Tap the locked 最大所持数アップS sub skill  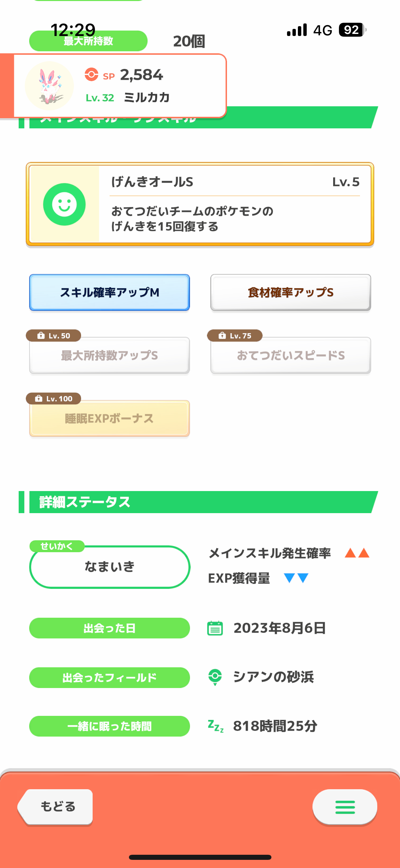pos(110,356)
